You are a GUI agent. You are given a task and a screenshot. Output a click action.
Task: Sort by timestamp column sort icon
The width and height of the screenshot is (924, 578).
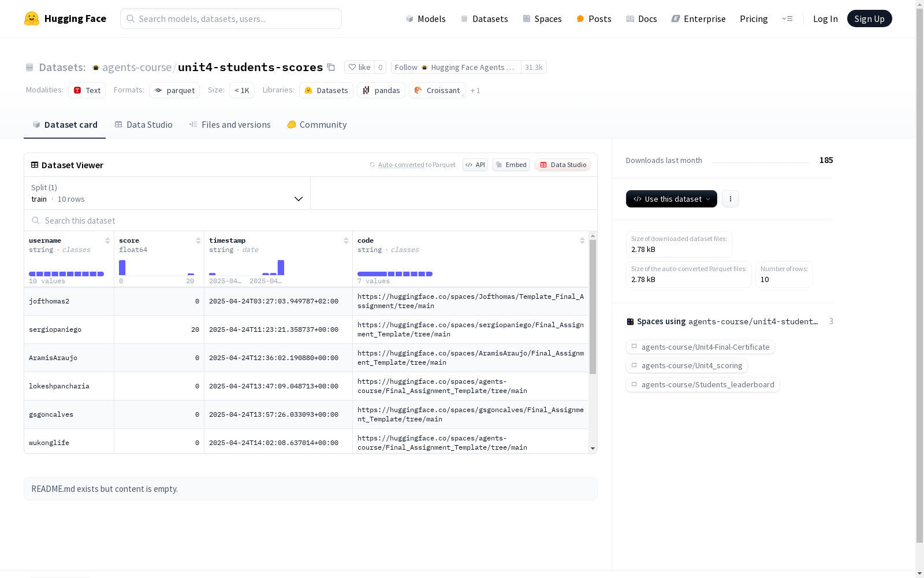tap(346, 240)
